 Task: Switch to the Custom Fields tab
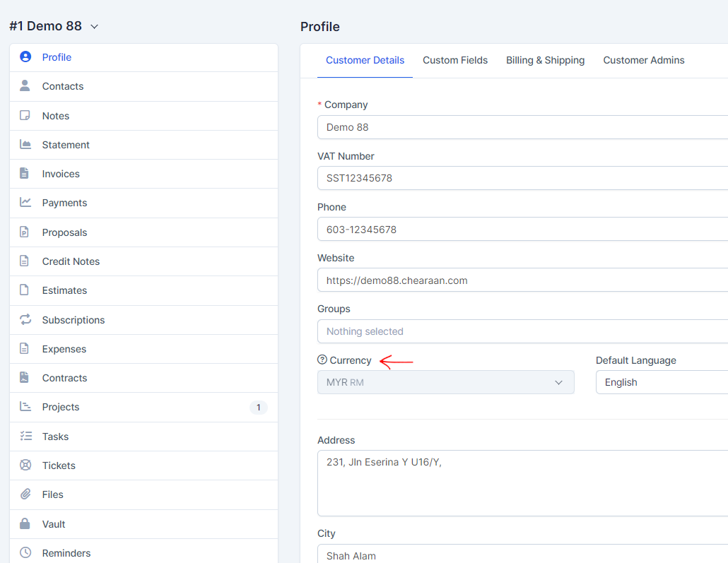click(x=455, y=61)
